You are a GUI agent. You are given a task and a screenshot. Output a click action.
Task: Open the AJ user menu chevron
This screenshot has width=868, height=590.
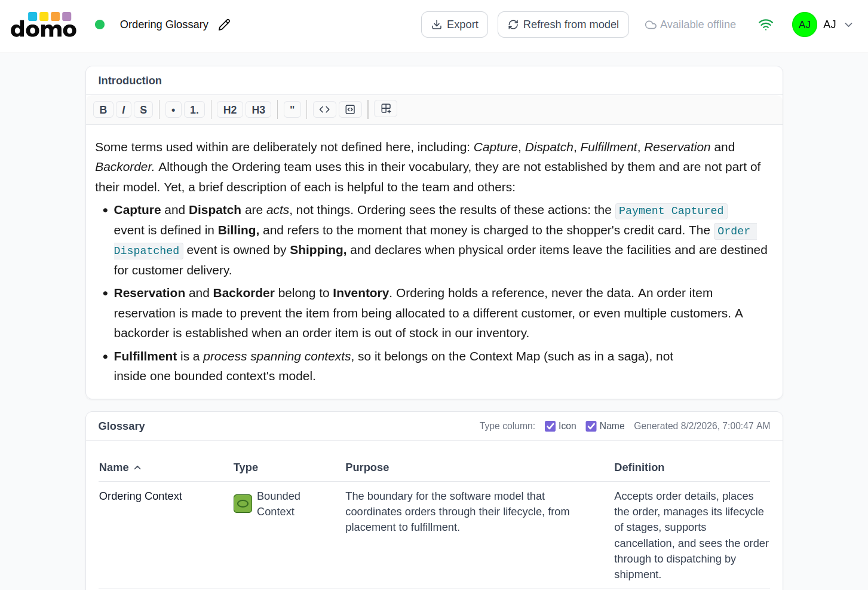coord(848,25)
